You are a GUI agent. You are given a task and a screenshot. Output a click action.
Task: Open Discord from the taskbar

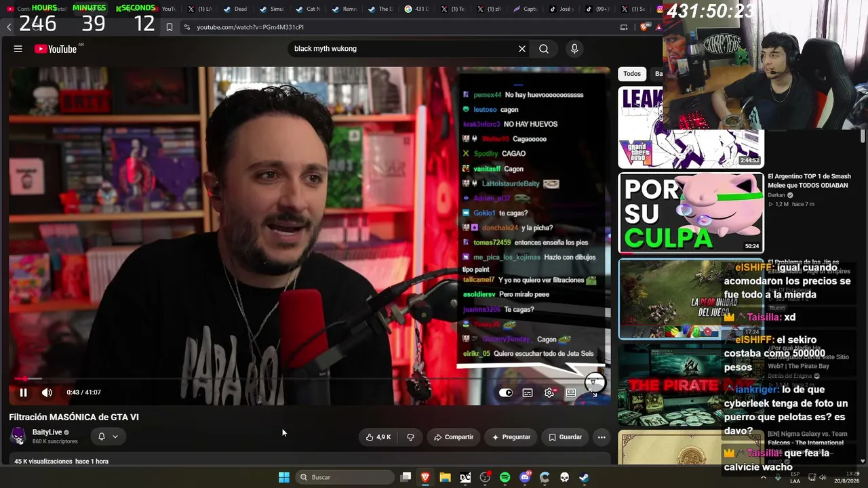point(525,477)
